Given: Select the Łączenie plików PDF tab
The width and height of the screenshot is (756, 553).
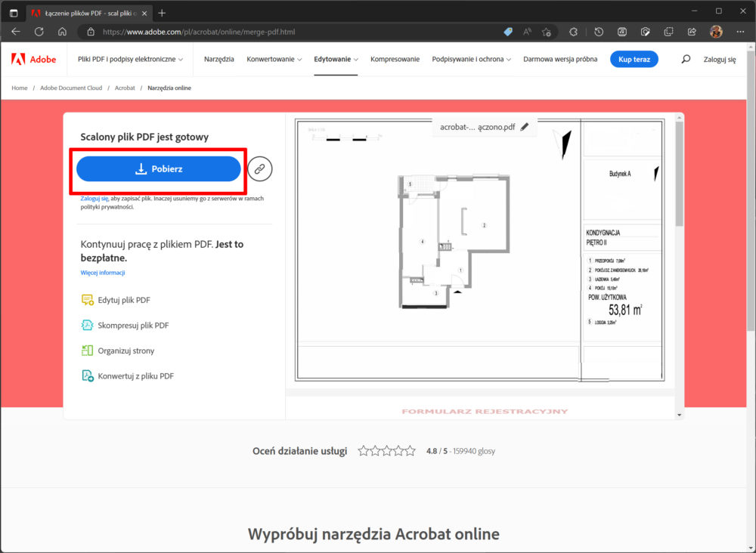Looking at the screenshot, I should pos(89,14).
